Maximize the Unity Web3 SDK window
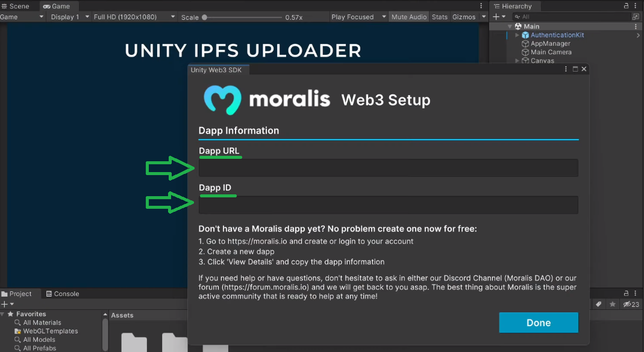644x352 pixels. click(575, 69)
